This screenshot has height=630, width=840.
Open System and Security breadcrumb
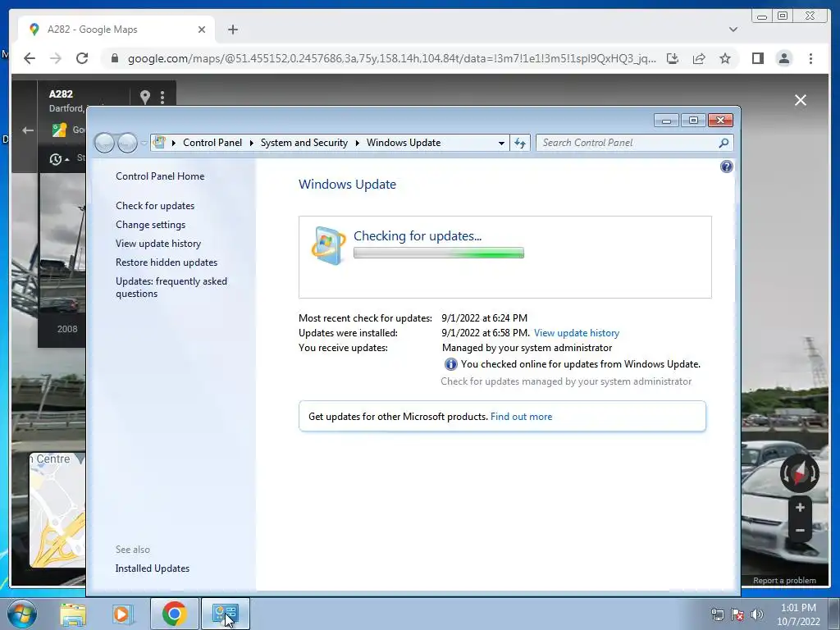(x=304, y=143)
